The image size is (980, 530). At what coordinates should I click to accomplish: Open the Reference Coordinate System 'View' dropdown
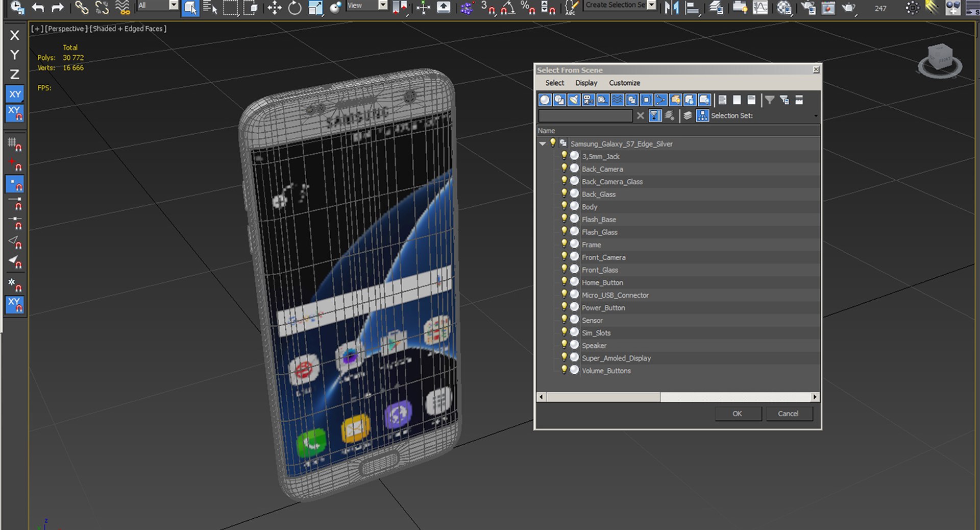(x=383, y=5)
